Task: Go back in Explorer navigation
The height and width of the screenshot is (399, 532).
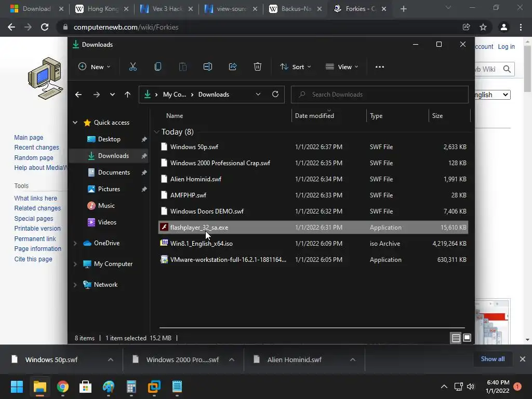Action: pos(78,95)
